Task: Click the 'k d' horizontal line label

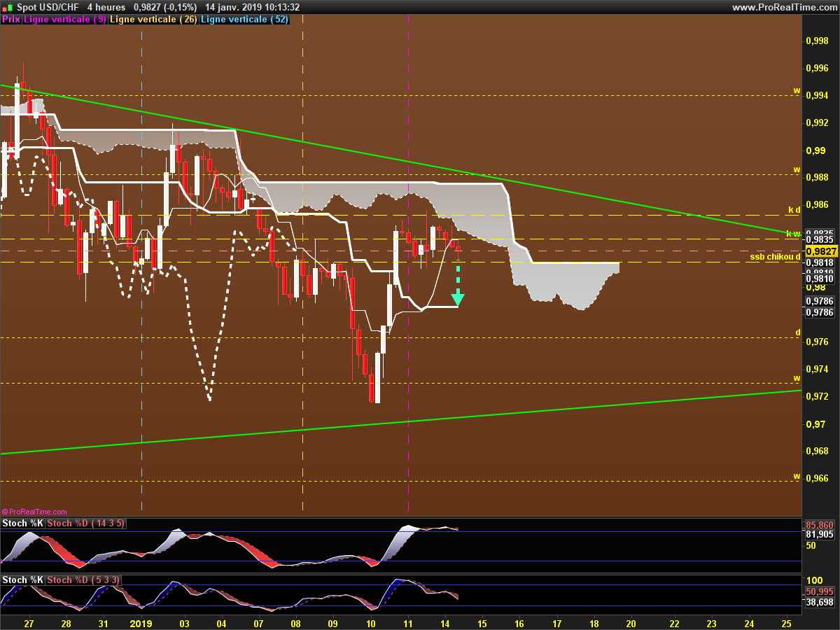Action: 794,210
